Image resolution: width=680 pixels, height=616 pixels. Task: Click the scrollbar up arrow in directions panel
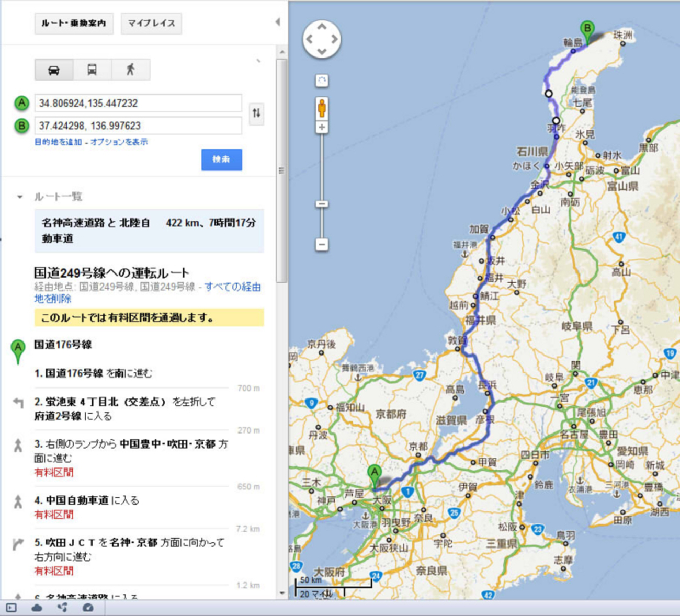(x=282, y=52)
